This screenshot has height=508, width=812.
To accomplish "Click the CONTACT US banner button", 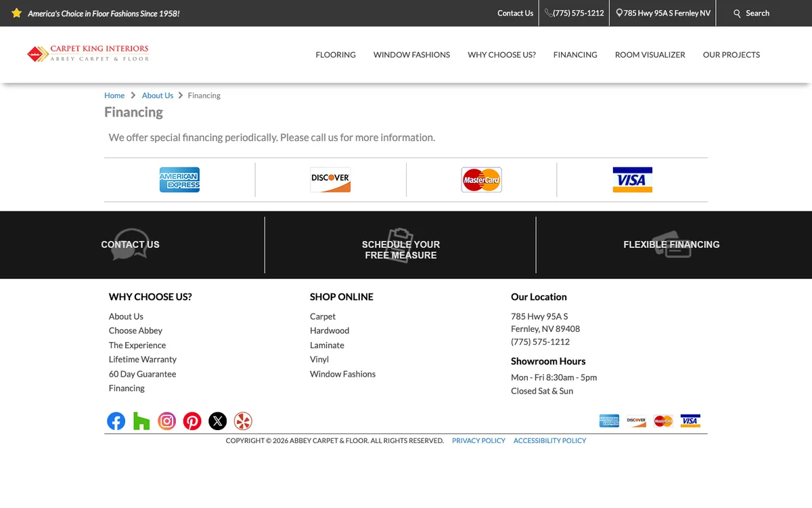I will point(131,245).
